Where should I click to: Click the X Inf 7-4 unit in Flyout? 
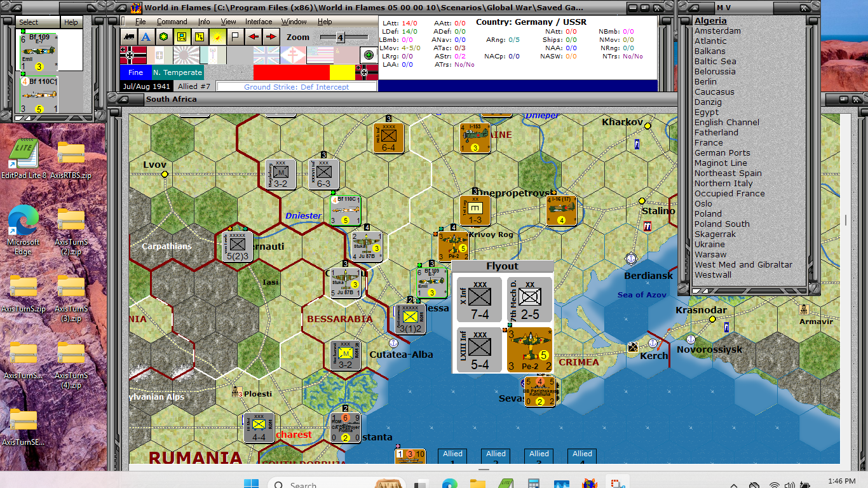tap(479, 299)
